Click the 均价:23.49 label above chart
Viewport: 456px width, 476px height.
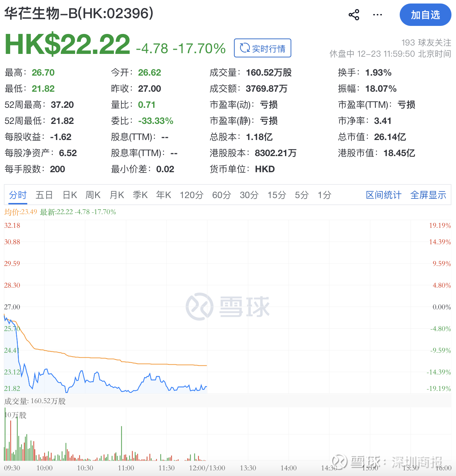pyautogui.click(x=21, y=212)
